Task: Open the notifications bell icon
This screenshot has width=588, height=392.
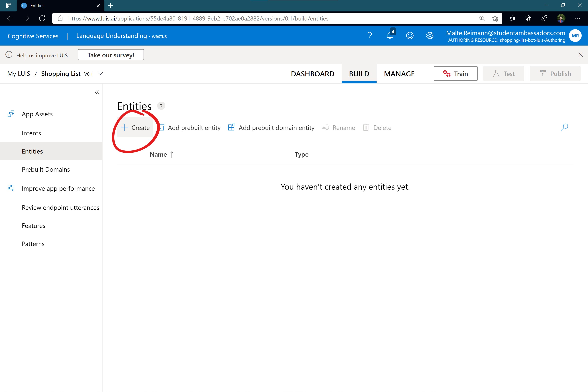Action: [390, 36]
